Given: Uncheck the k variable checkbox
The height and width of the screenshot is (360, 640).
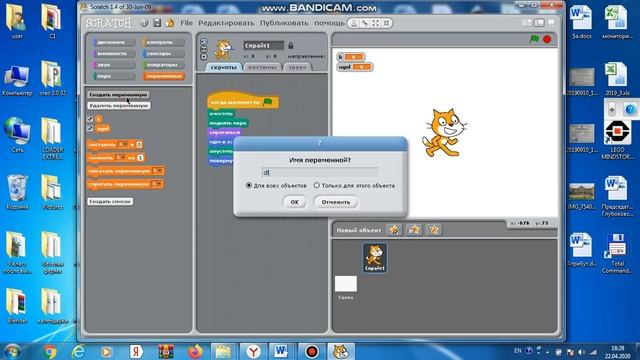Looking at the screenshot, I should point(90,119).
